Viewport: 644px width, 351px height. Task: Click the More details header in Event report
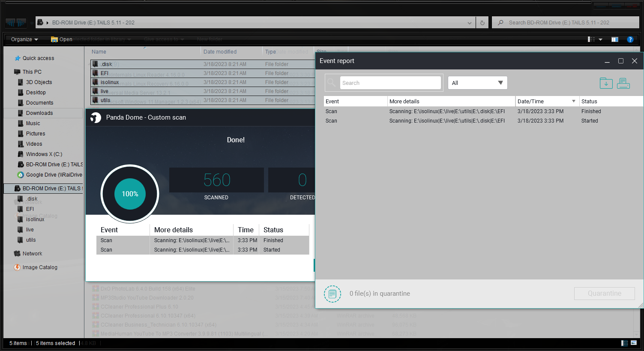click(x=451, y=102)
